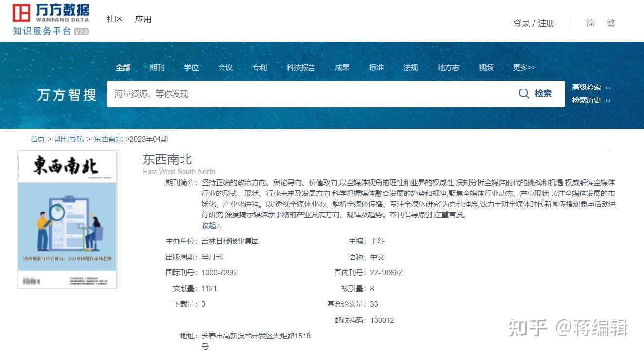Image resolution: width=644 pixels, height=354 pixels.
Task: Select the 视频 search category
Action: tap(485, 67)
